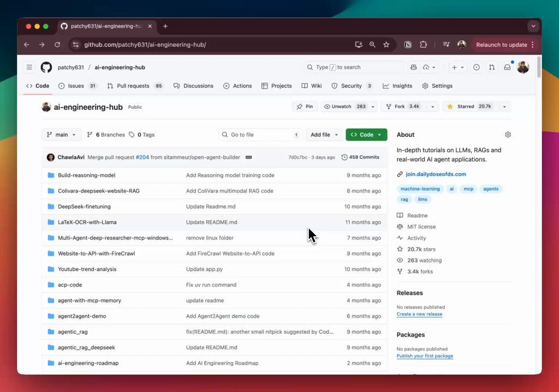Unstar the repository via Starred button
The image size is (559, 392).
coord(470,107)
